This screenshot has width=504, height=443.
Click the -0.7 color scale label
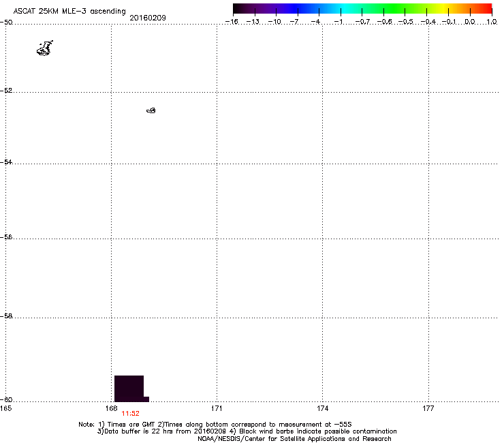click(362, 22)
